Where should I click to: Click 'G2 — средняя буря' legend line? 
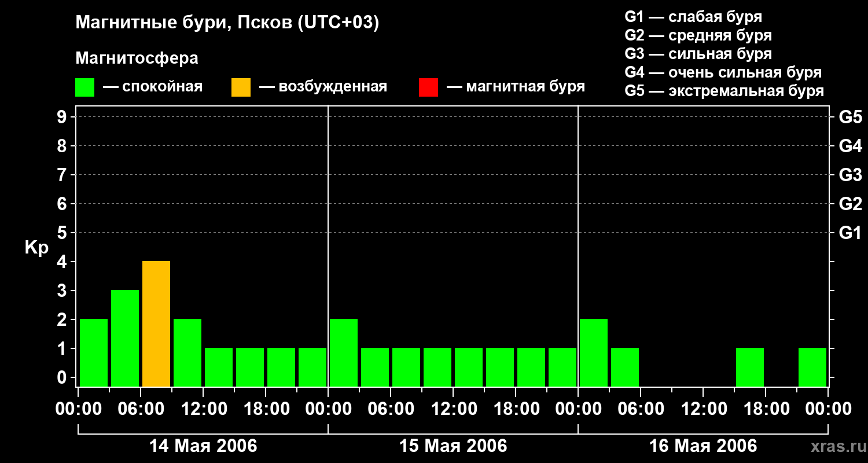[x=698, y=35]
